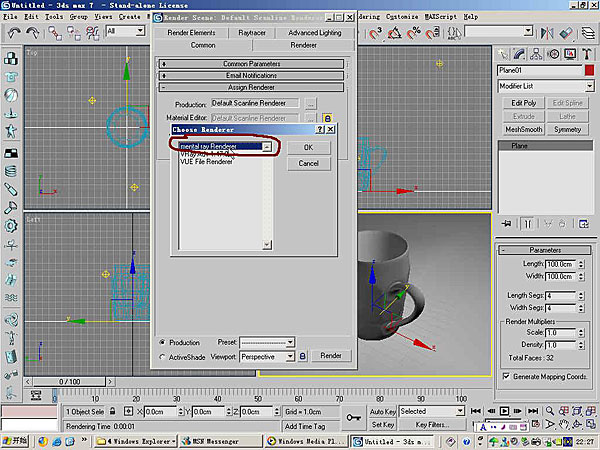The width and height of the screenshot is (600, 450).
Task: Switch to the Raytracer tab
Action: tap(252, 33)
